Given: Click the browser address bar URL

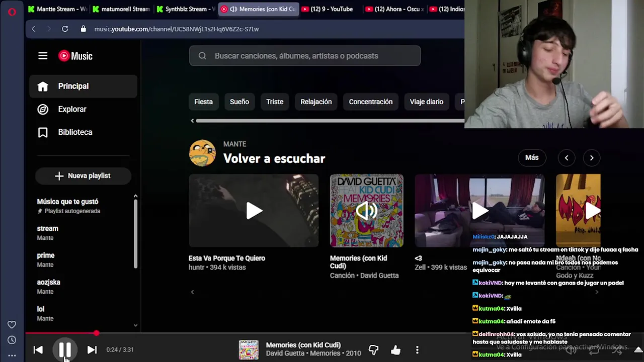Looking at the screenshot, I should tap(177, 29).
